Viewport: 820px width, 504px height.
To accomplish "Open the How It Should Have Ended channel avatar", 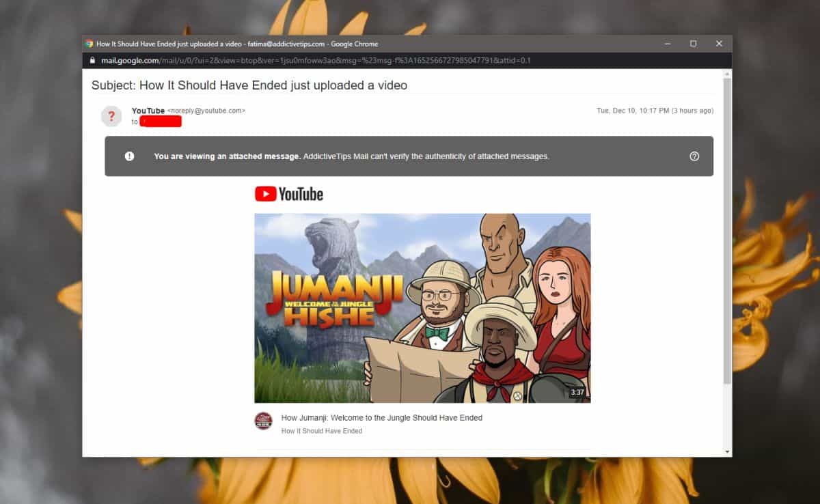I will (263, 421).
